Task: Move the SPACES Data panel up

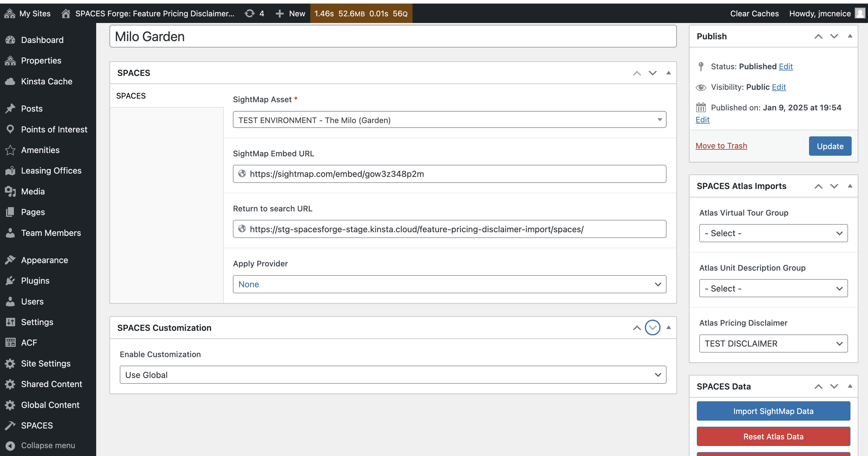Action: (818, 386)
